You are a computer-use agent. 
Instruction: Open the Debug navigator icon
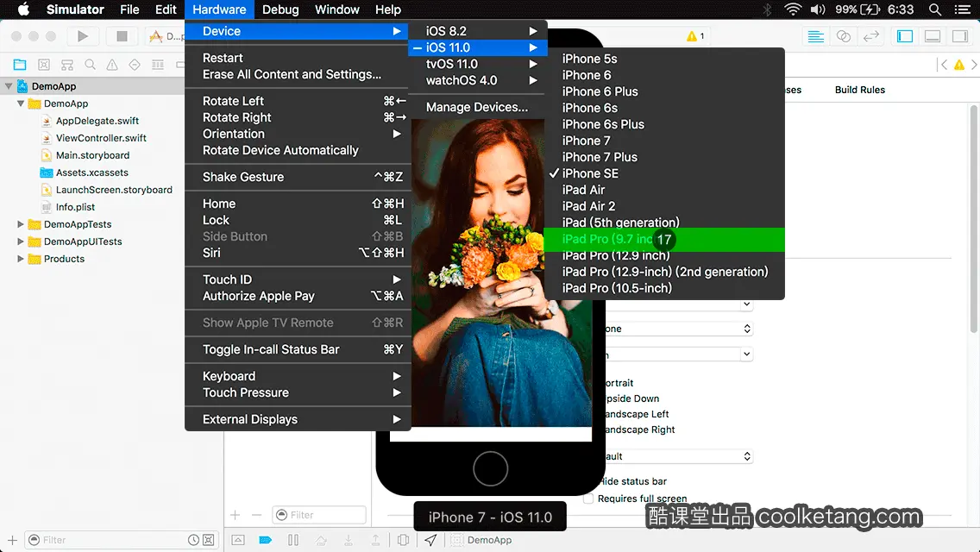point(158,65)
